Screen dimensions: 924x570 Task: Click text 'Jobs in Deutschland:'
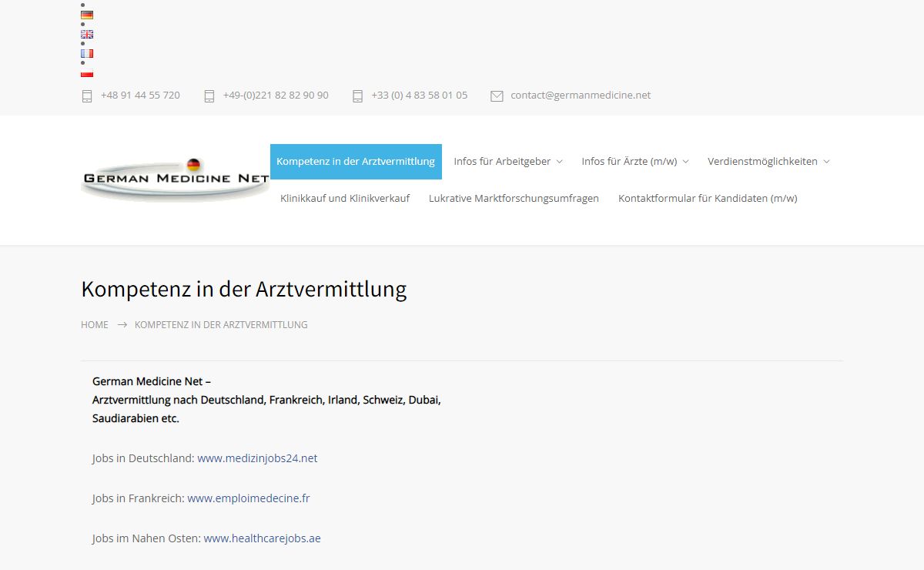(143, 458)
